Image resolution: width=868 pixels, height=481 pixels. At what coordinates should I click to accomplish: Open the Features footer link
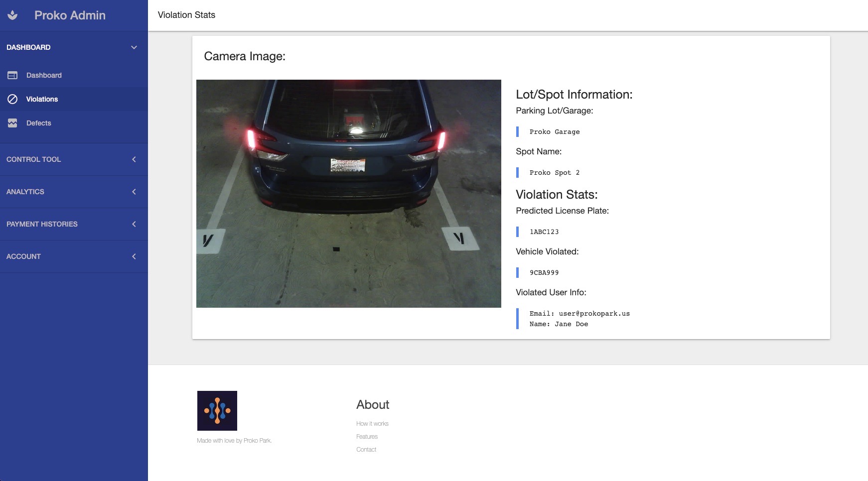[x=367, y=437]
